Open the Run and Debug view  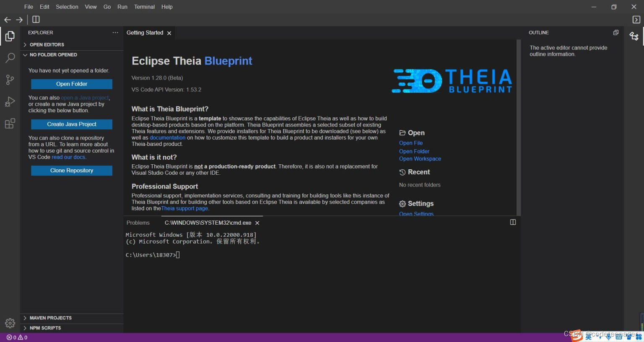click(x=10, y=101)
